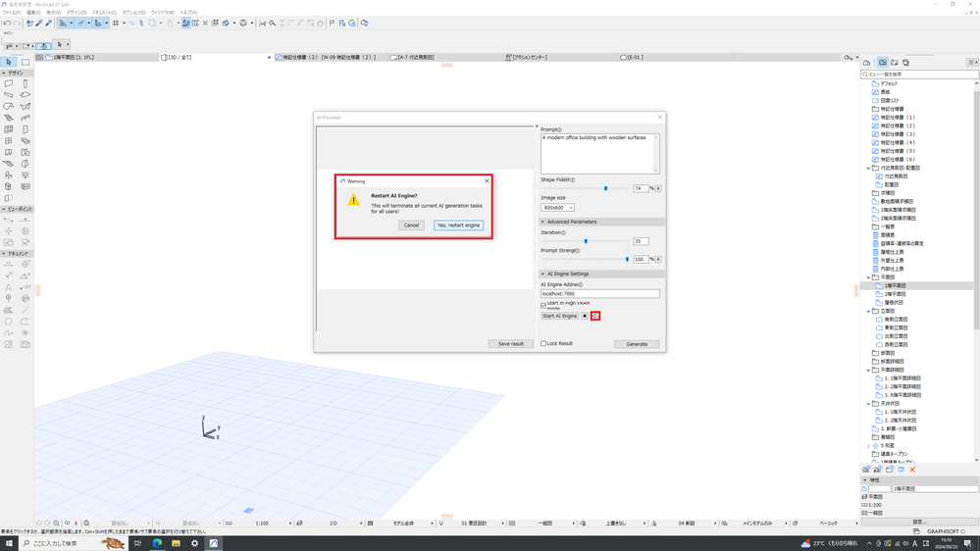
Task: Click the red delete X in the Navigator
Action: [912, 470]
